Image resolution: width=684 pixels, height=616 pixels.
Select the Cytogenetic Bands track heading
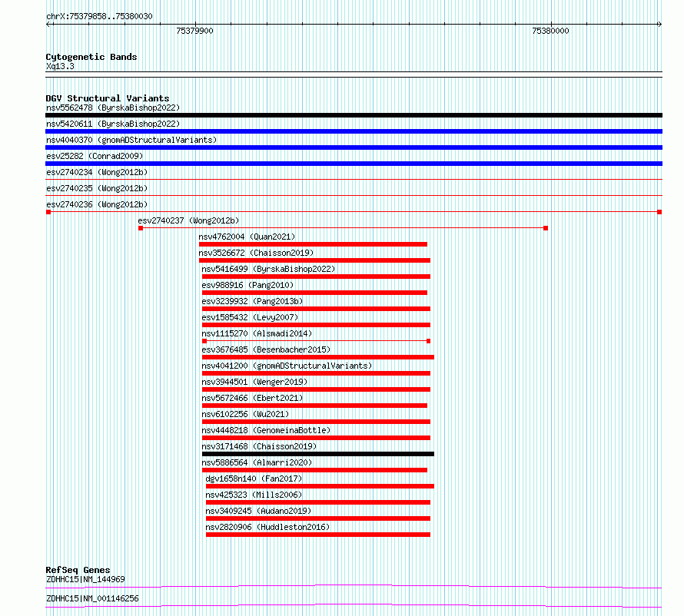pyautogui.click(x=91, y=57)
